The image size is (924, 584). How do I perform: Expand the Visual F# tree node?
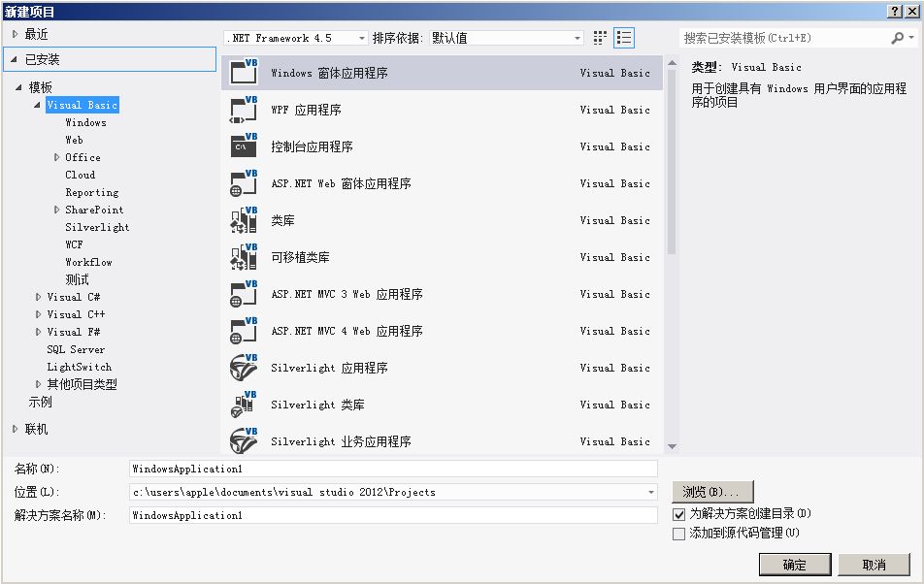click(x=38, y=332)
